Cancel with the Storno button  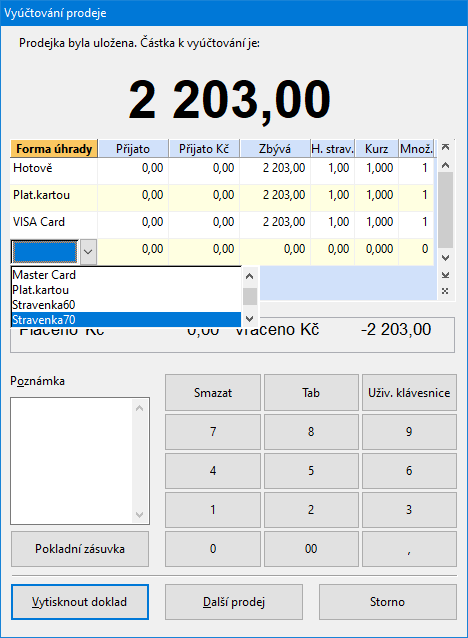click(388, 602)
